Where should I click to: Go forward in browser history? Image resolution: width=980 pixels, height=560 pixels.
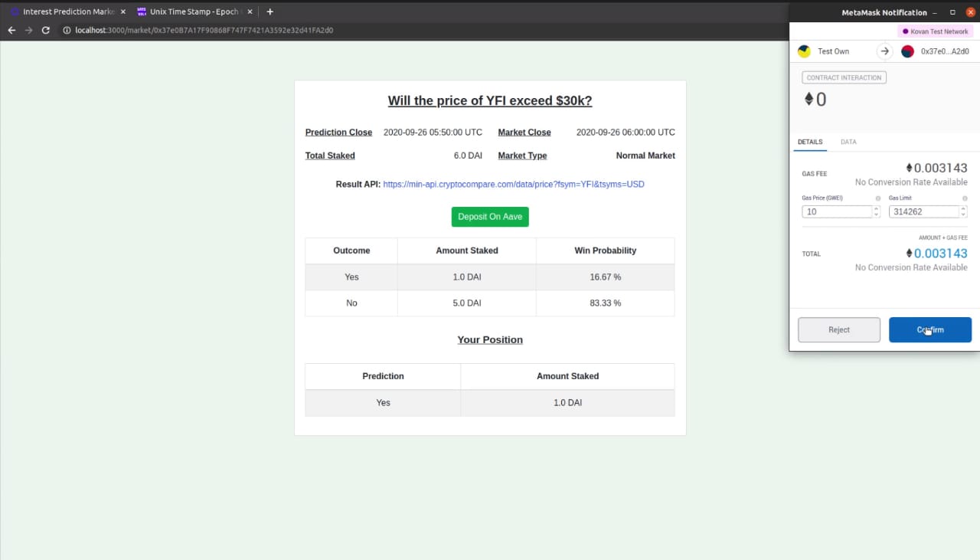click(x=29, y=30)
